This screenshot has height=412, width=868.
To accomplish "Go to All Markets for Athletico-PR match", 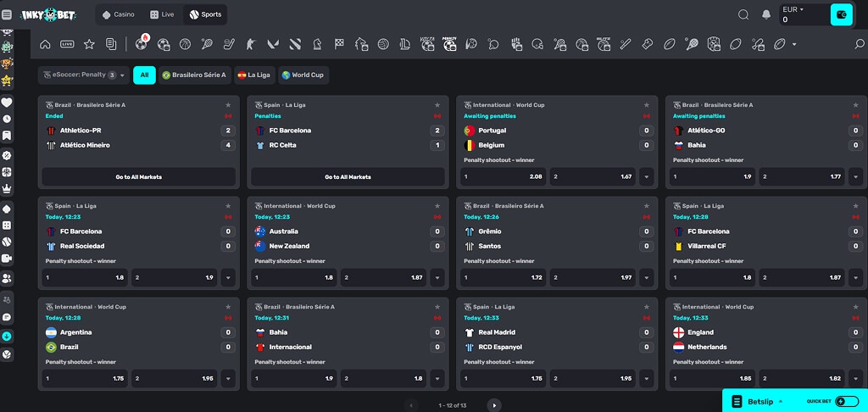I will (139, 176).
